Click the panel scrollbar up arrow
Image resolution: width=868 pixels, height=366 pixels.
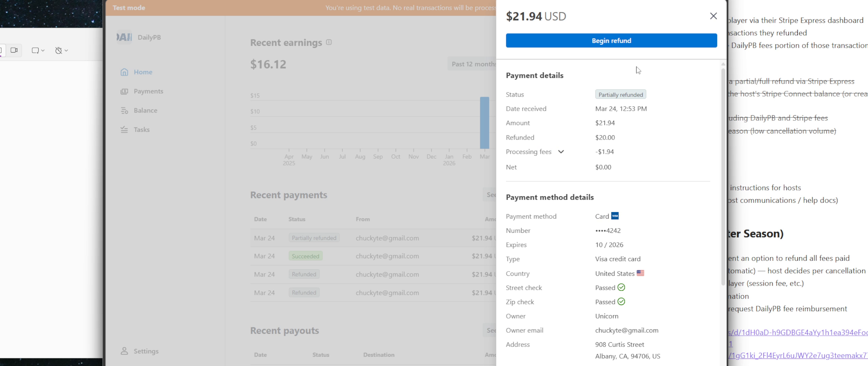723,64
